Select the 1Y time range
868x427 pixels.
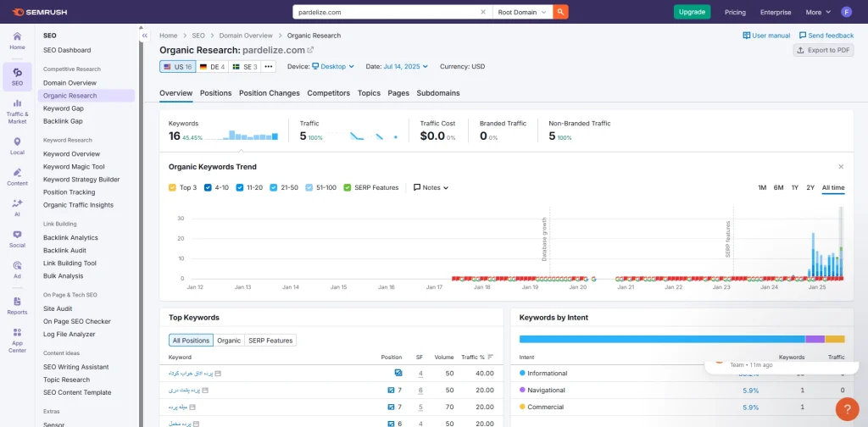[x=794, y=187]
